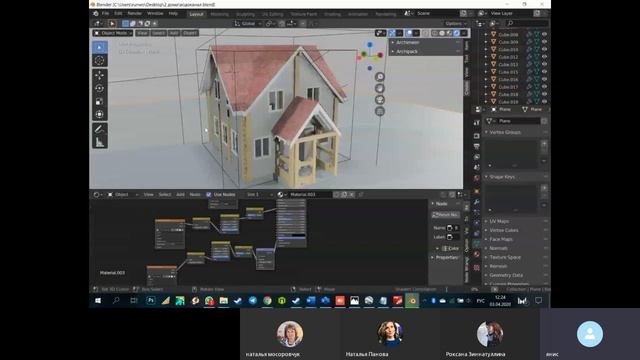
Task: Click blue Z axis on navigation gizmo
Action: click(370, 44)
